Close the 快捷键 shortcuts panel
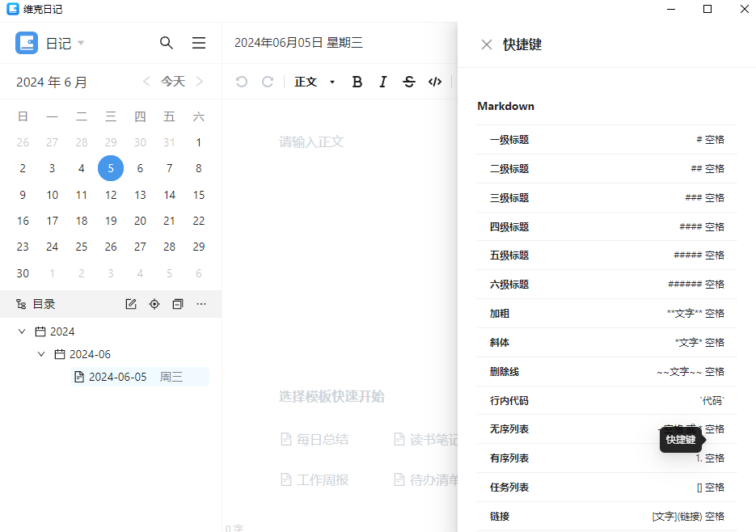Screen dimensions: 756x532 point(485,44)
